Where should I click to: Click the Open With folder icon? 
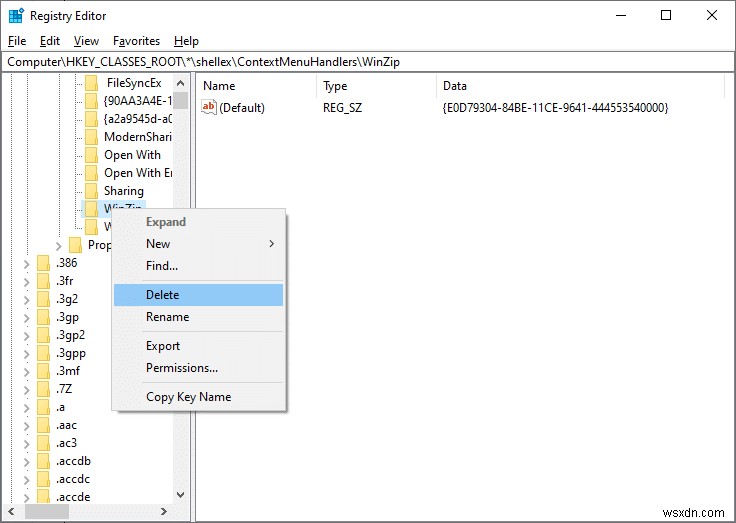(91, 155)
